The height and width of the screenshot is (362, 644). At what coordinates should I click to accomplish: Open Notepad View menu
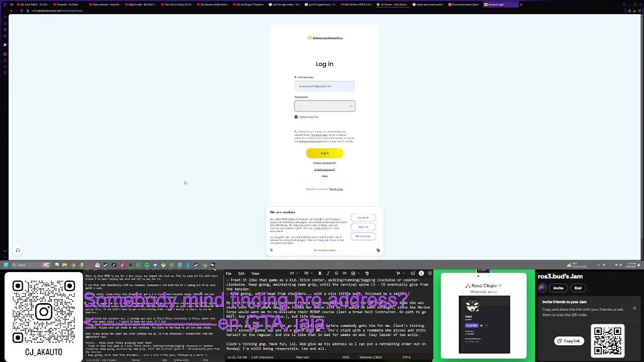click(x=255, y=274)
